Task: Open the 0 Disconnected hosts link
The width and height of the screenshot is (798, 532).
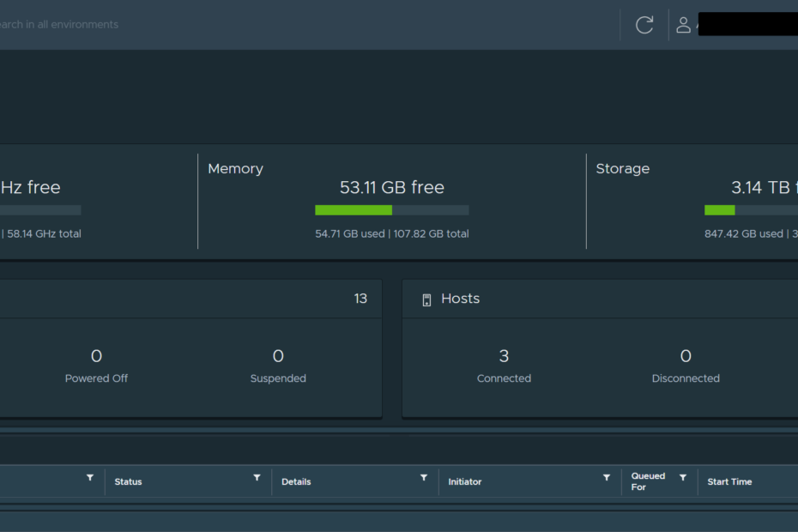Action: [686, 356]
